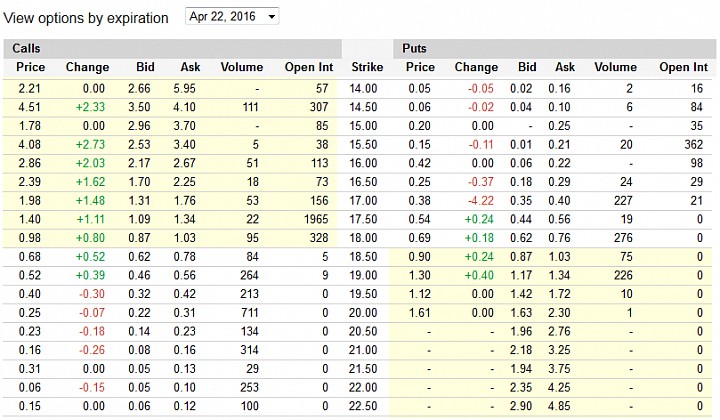Click the Puts Volume column header

pyautogui.click(x=615, y=67)
